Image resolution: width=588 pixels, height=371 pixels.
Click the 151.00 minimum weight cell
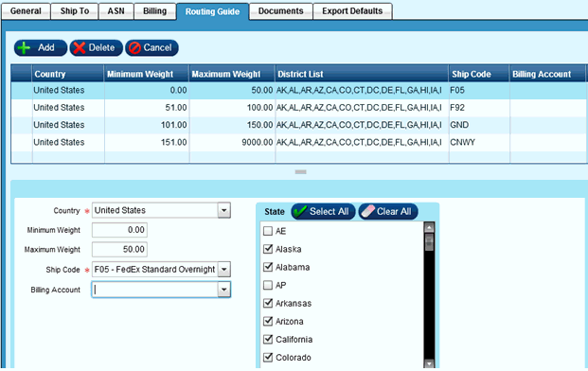[147, 142]
